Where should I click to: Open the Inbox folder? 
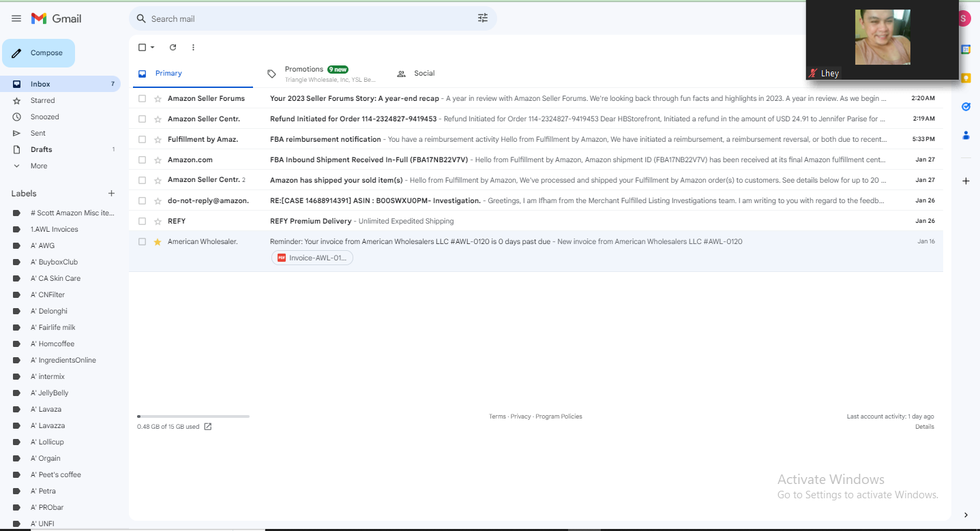[x=60, y=84]
